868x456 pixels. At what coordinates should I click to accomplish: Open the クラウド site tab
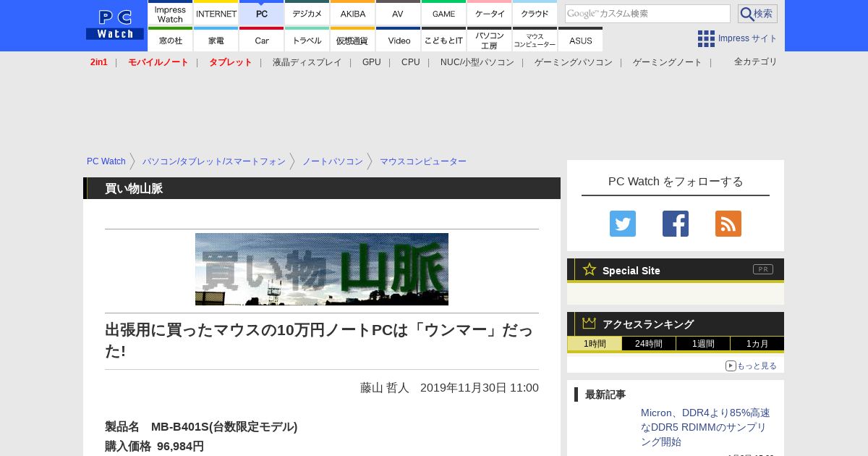535,12
